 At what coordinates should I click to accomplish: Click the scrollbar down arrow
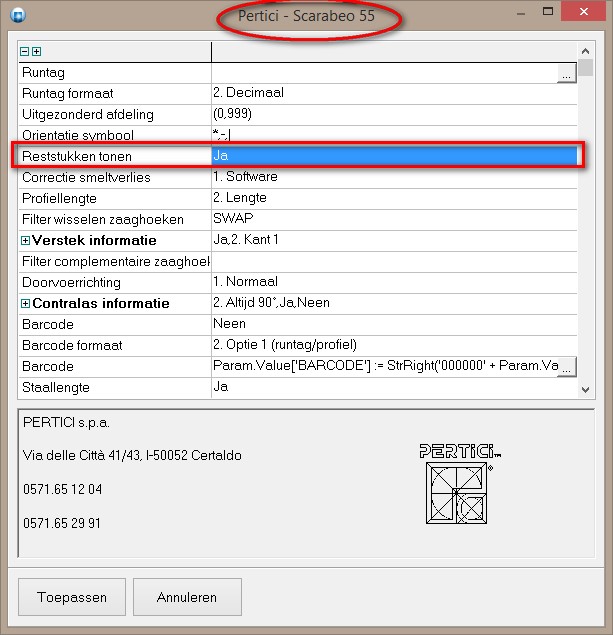pos(585,390)
